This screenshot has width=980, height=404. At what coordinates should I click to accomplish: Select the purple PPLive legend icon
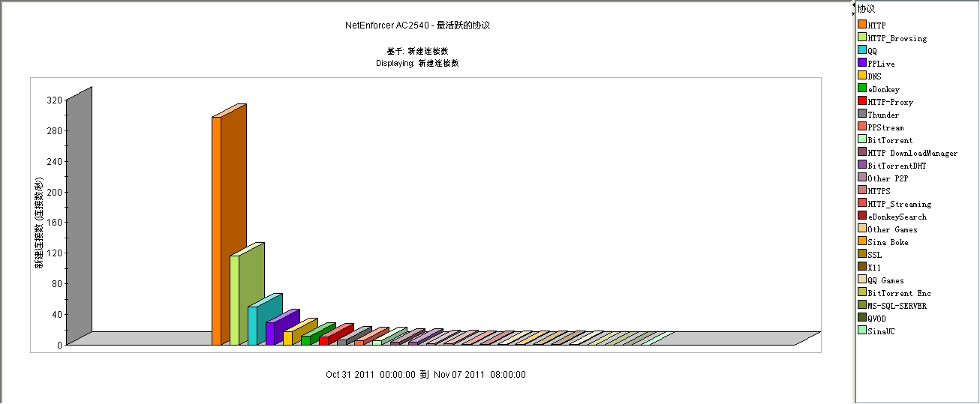click(x=862, y=64)
